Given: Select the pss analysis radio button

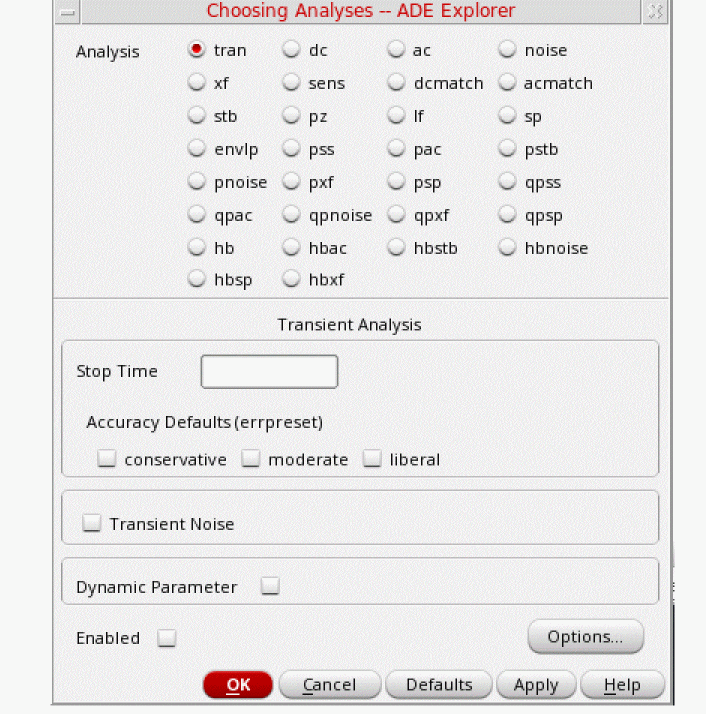Looking at the screenshot, I should [x=291, y=148].
